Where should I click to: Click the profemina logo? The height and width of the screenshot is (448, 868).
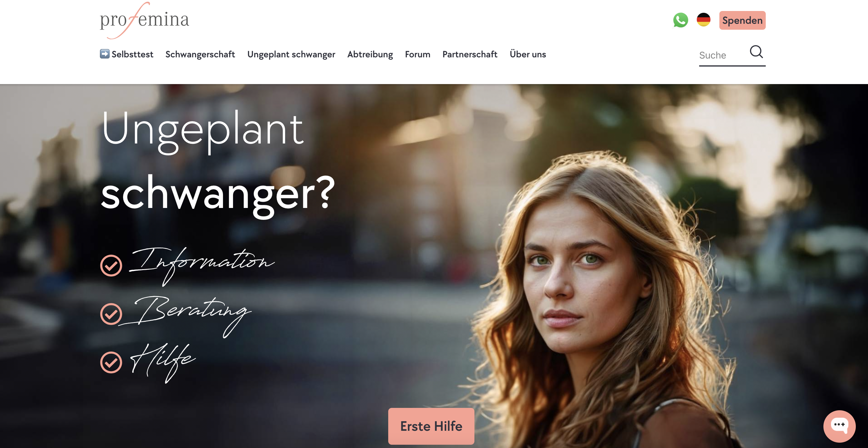(144, 20)
